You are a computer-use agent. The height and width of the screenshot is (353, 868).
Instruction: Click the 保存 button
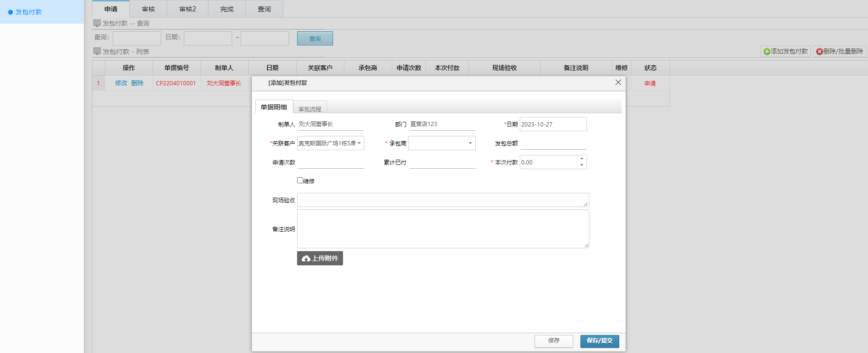coord(553,341)
